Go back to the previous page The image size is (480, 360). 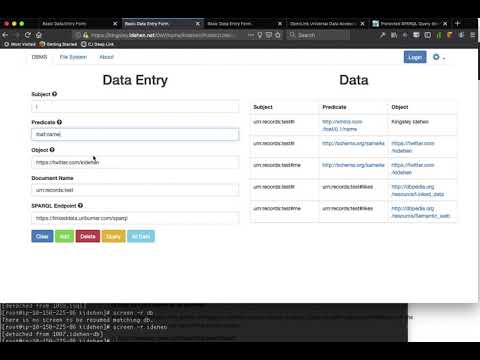[x=5, y=35]
